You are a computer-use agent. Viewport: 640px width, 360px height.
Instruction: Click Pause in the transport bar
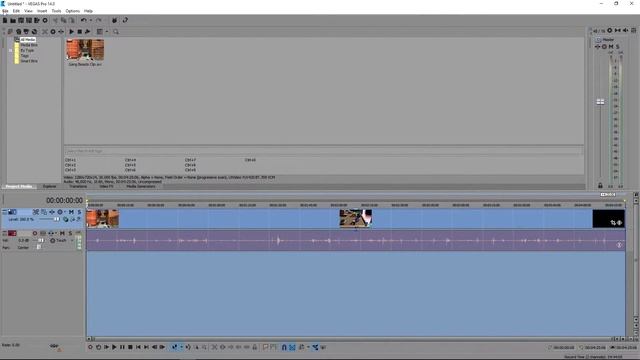(x=122, y=347)
